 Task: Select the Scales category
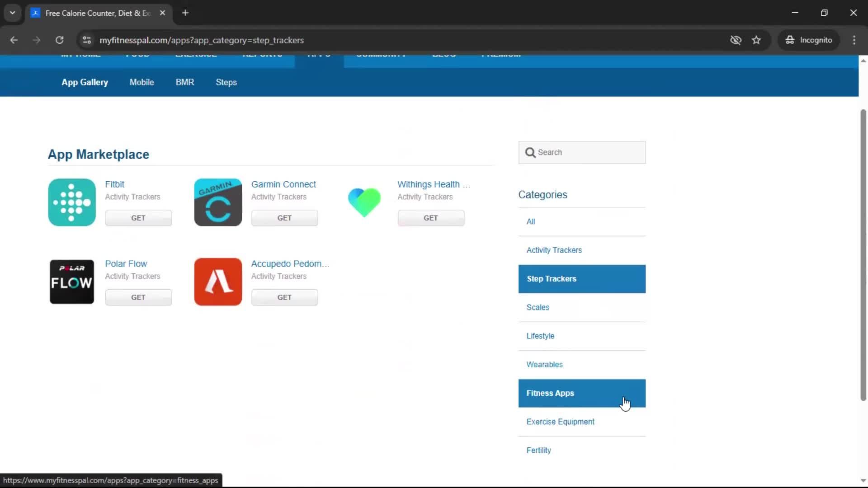click(582, 307)
